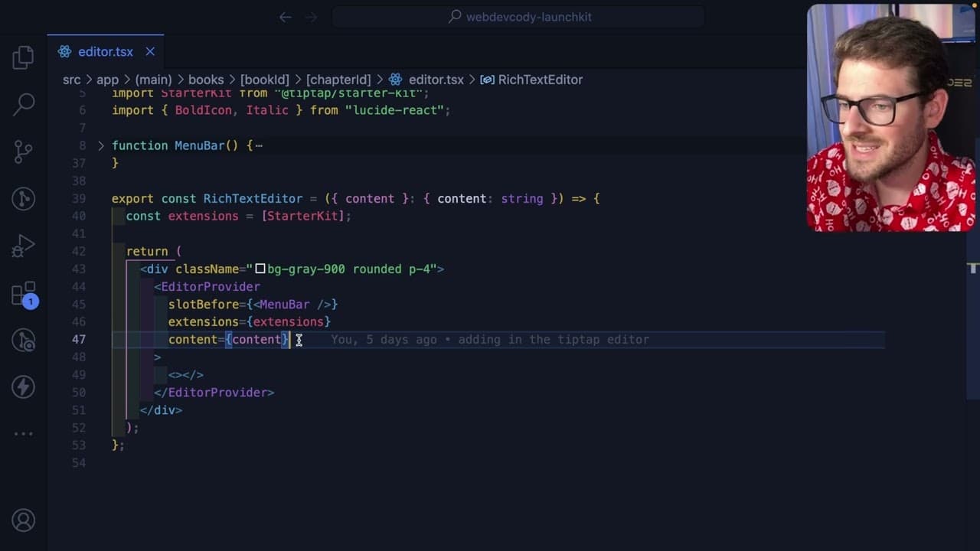Click the bg-gray-900 color swatch

pyautogui.click(x=260, y=269)
